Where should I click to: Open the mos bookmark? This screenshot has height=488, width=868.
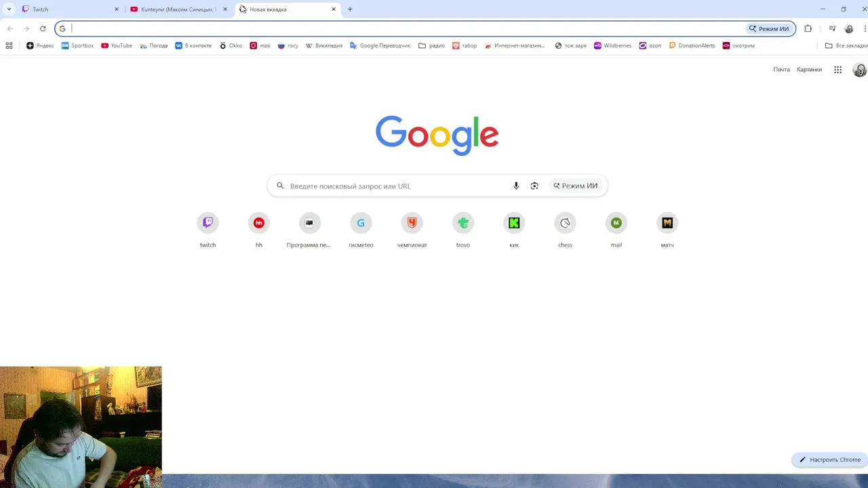click(x=260, y=45)
